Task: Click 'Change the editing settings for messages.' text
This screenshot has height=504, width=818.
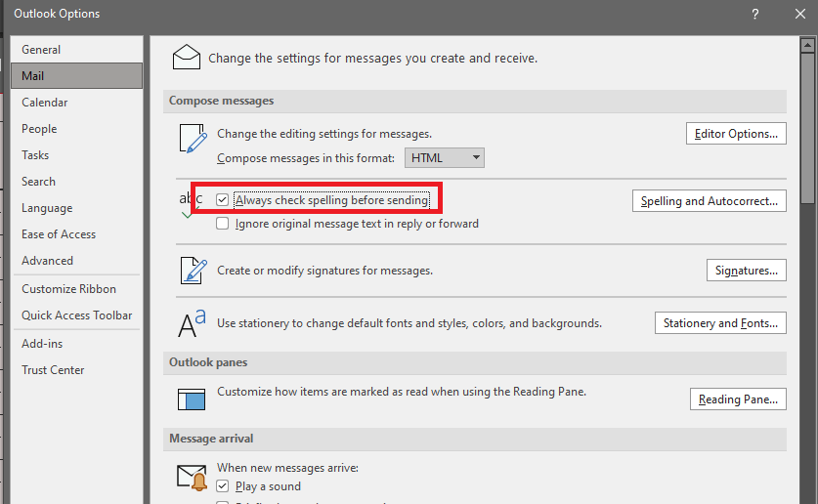Action: tap(324, 134)
